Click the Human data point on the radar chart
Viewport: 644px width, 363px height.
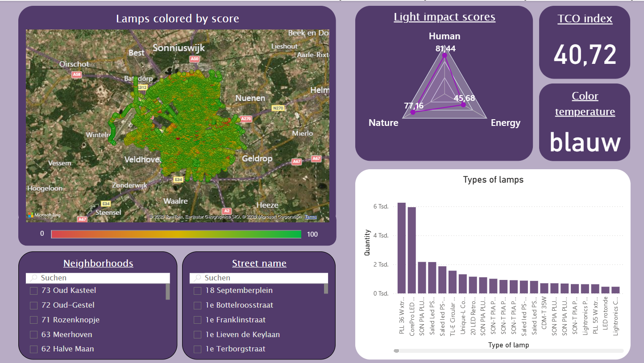coord(444,54)
